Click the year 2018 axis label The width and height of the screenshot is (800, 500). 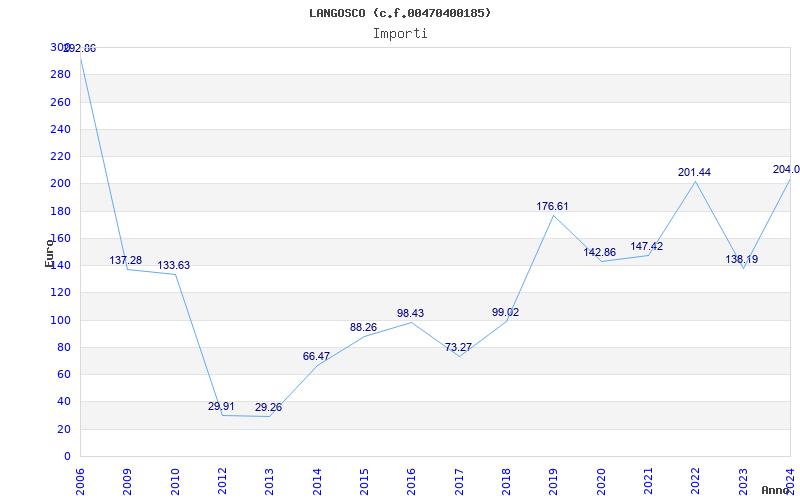click(507, 482)
